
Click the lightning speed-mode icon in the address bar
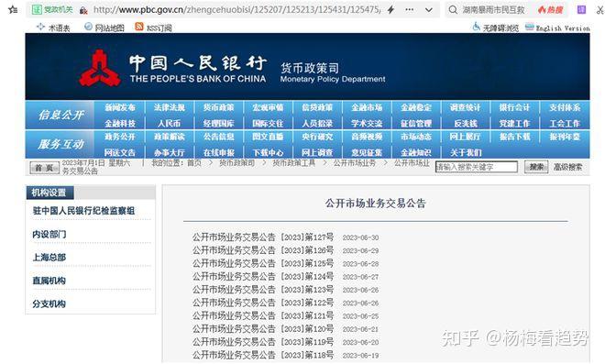[x=390, y=9]
